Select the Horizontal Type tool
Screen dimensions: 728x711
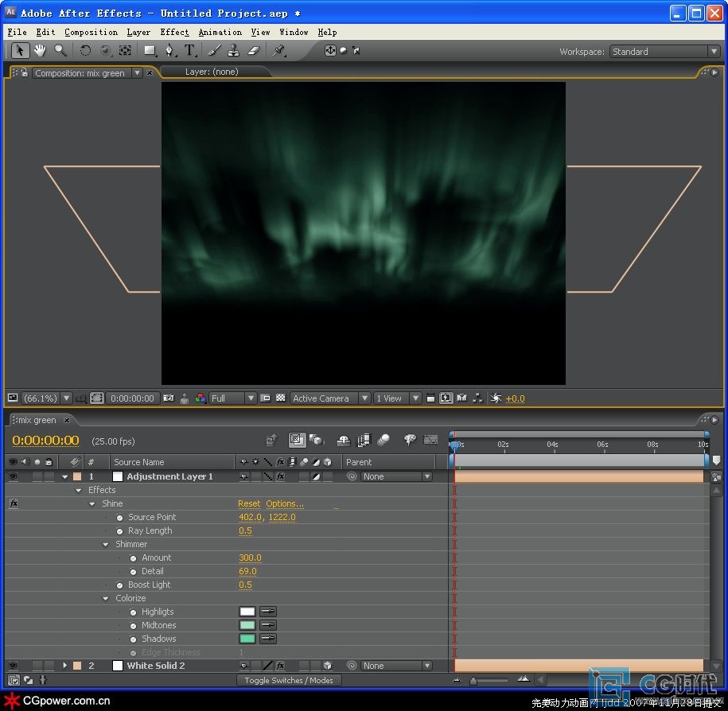tap(190, 50)
